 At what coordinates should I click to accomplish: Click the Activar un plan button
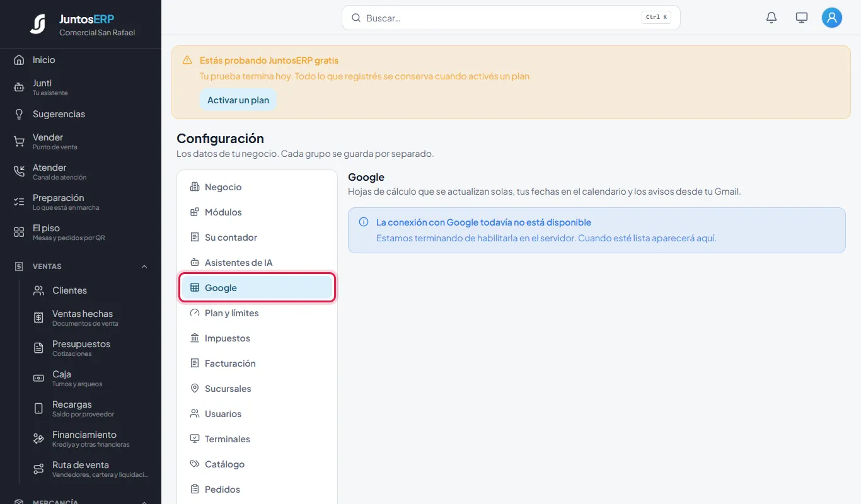point(238,100)
